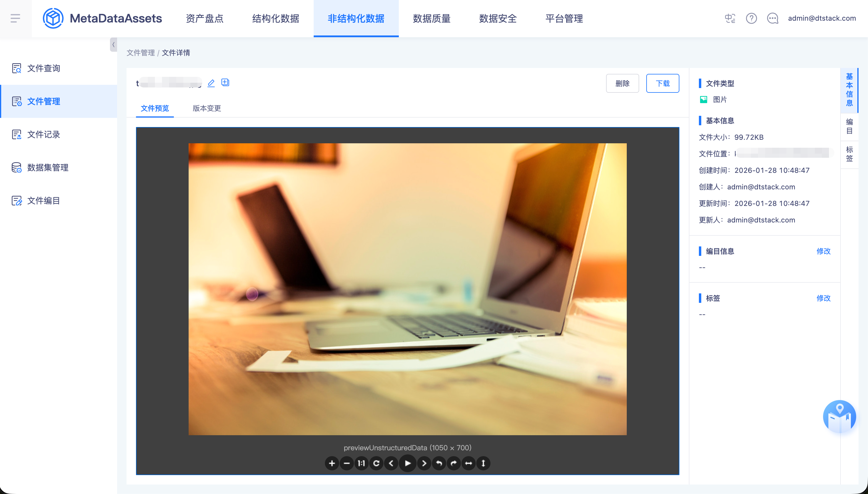Zoom out of the image preview
The width and height of the screenshot is (868, 494).
coord(346,463)
